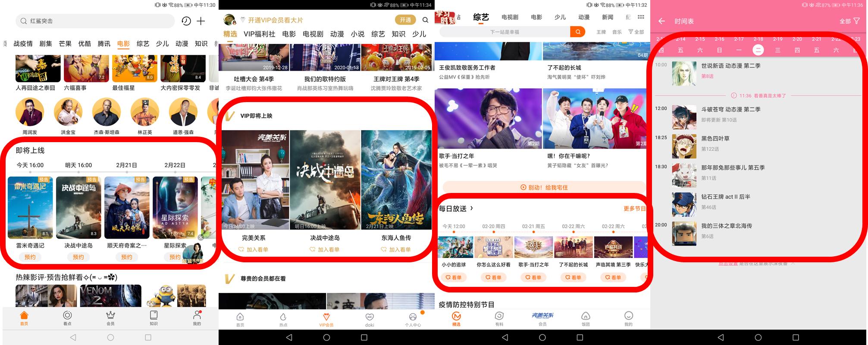Viewport: 868px width, 345px height.
Task: Tap Android back triangle under Bilibili timetable
Action: 721,337
